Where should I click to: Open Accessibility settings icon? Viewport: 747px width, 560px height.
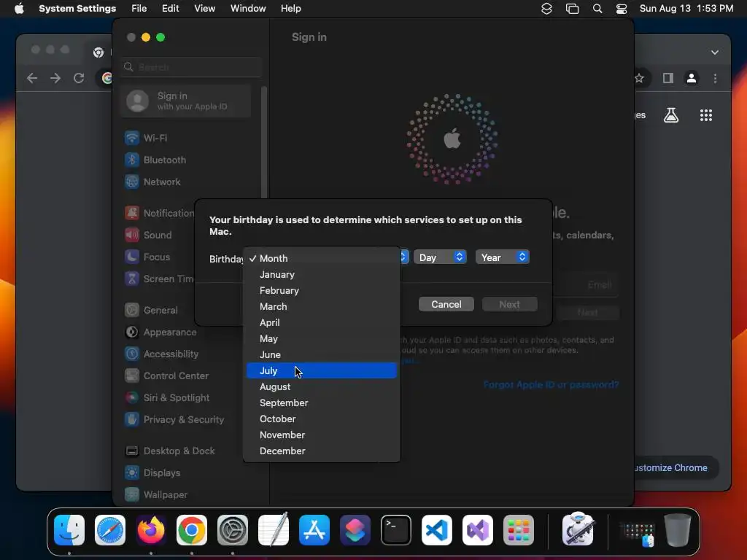[x=132, y=354]
